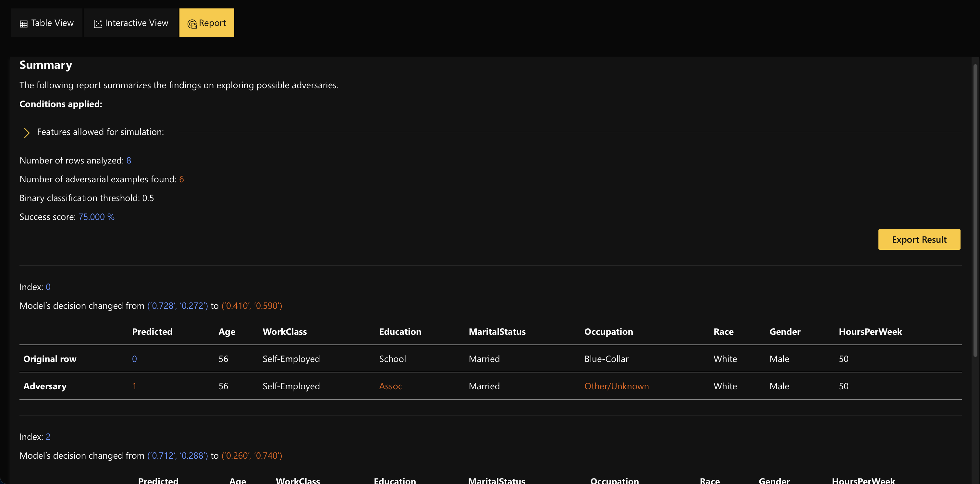Click the scatter plot icon for Interactive View
Screen dimensions: 980x484
click(98, 24)
